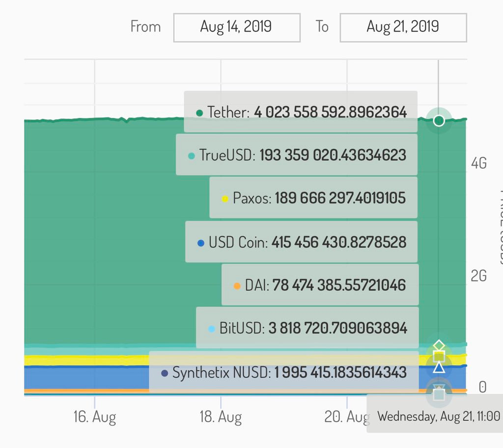Click the yellow Paxos legend dot in tooltip
The image size is (503, 448).
[x=225, y=199]
